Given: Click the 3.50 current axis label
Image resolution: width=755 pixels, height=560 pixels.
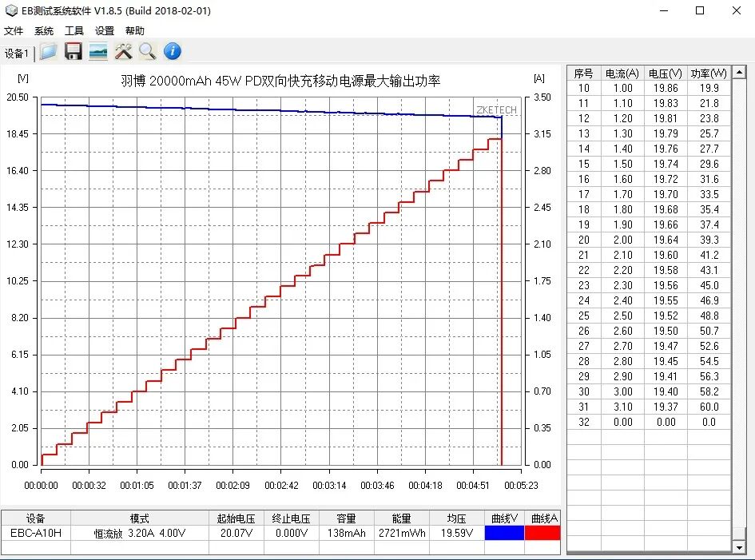Looking at the screenshot, I should tap(542, 97).
